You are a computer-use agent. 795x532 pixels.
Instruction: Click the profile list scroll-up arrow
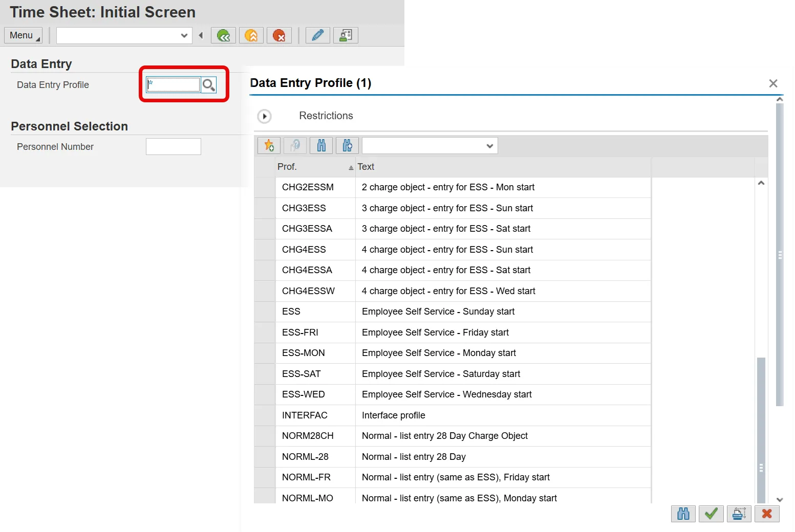761,183
